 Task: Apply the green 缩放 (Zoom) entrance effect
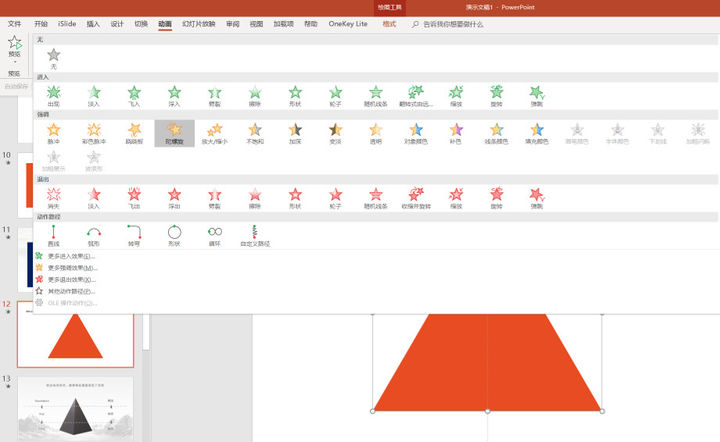point(456,96)
